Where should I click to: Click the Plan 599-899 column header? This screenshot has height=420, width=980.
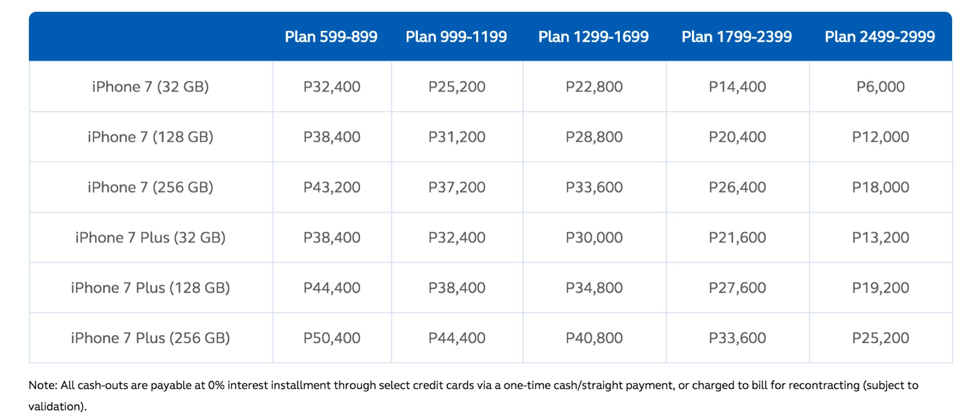coord(331,37)
